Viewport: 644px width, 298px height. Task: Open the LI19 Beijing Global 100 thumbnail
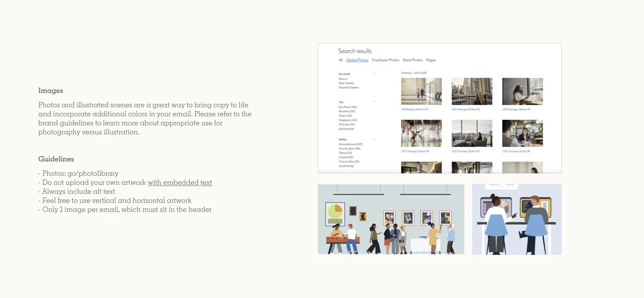tap(421, 91)
